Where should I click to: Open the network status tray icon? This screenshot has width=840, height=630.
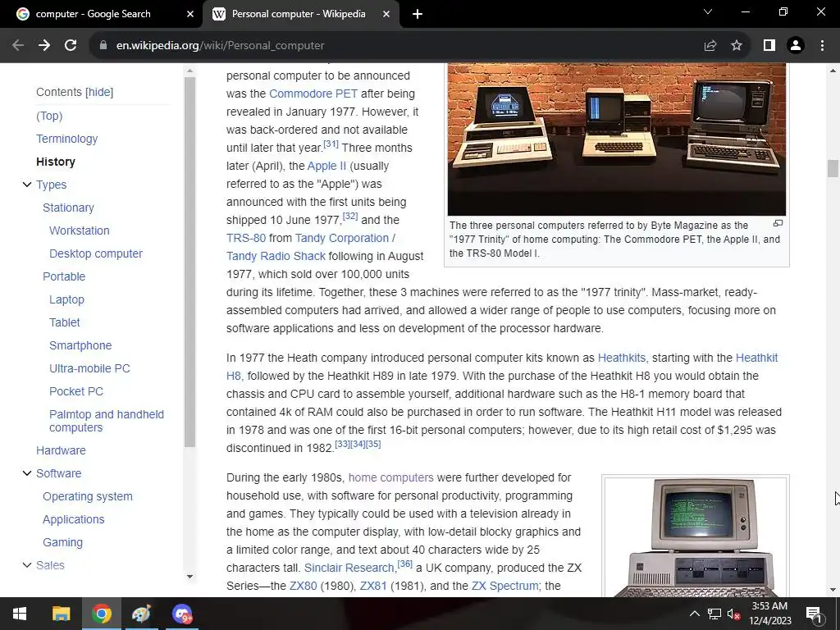tap(714, 614)
